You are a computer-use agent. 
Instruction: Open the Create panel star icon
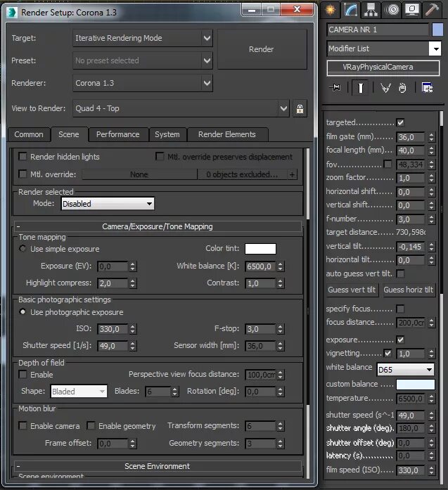point(331,10)
